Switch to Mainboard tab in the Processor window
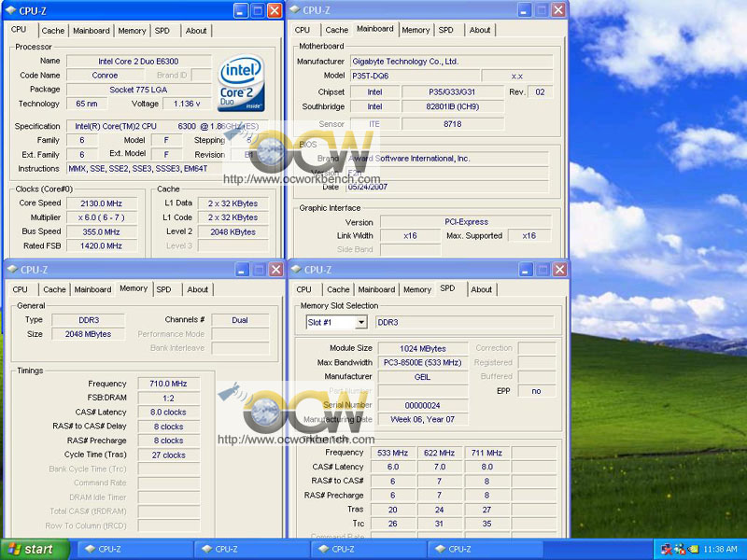Viewport: 747px width, 560px height. (91, 31)
